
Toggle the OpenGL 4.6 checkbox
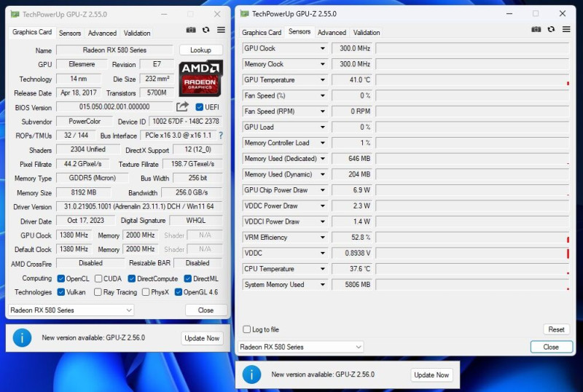tap(178, 292)
